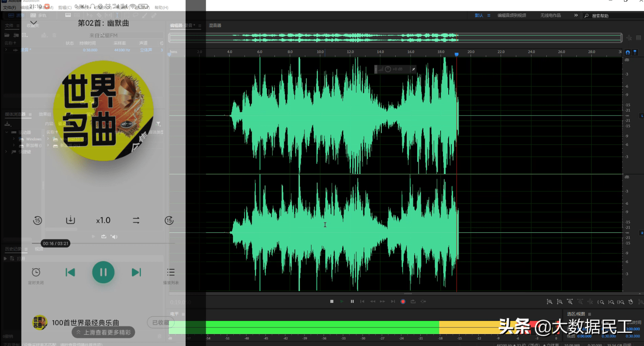Click the zoom navigator icon beside overview
The height and width of the screenshot is (346, 644).
click(629, 38)
